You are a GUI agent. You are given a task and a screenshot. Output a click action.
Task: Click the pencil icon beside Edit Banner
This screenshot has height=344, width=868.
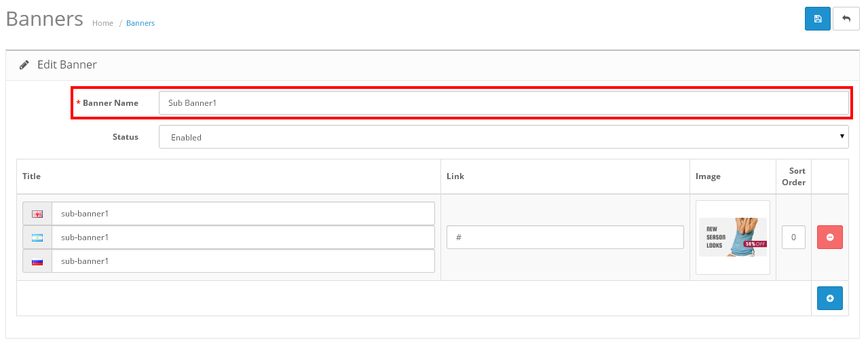point(24,65)
